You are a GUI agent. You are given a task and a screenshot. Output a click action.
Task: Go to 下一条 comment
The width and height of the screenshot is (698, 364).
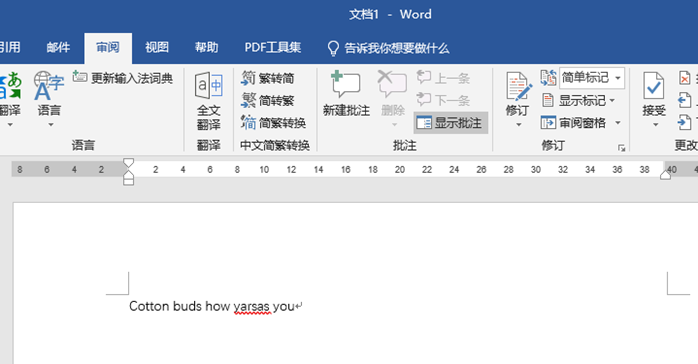tap(443, 100)
